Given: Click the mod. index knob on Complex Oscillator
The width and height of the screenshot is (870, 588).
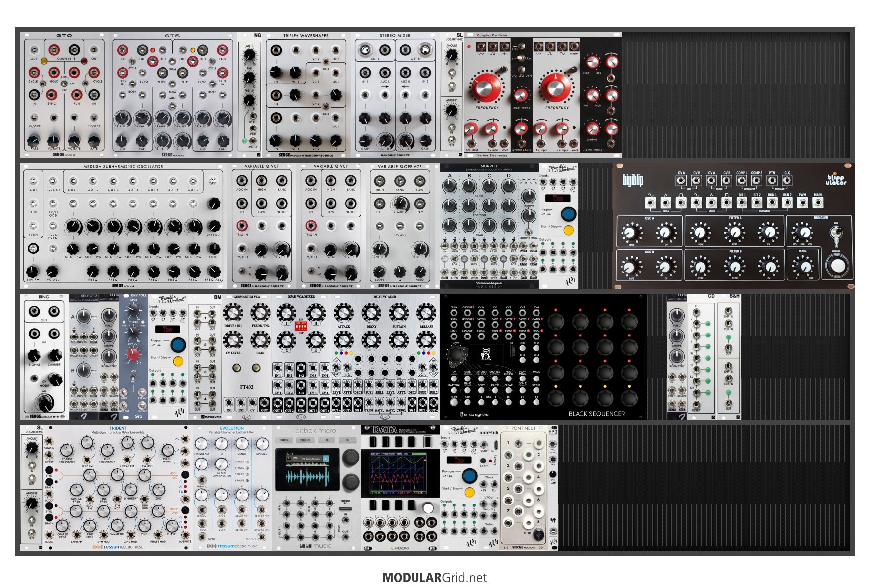Looking at the screenshot, I should point(520,95).
